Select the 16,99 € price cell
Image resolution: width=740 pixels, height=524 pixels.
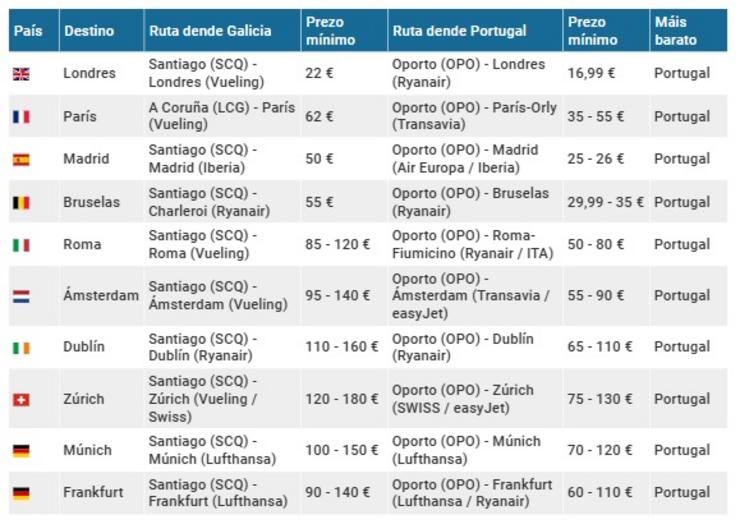590,73
